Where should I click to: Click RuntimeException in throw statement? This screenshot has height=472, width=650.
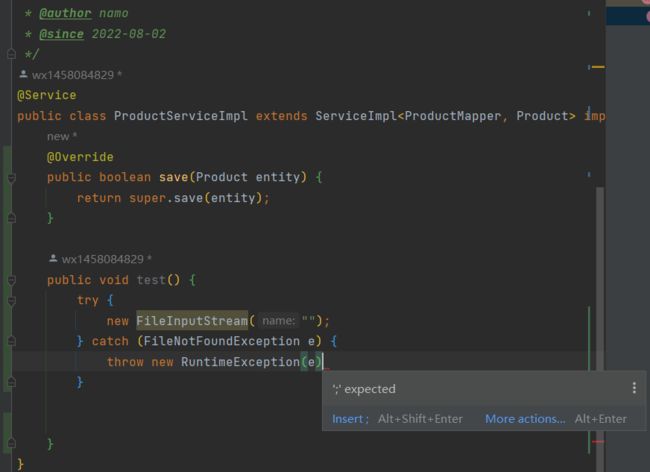click(240, 362)
